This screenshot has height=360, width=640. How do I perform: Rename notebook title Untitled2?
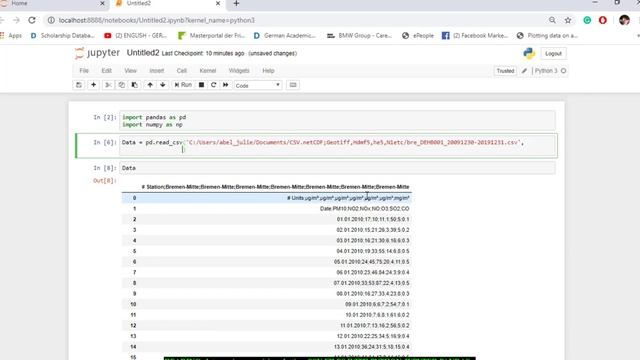point(143,53)
